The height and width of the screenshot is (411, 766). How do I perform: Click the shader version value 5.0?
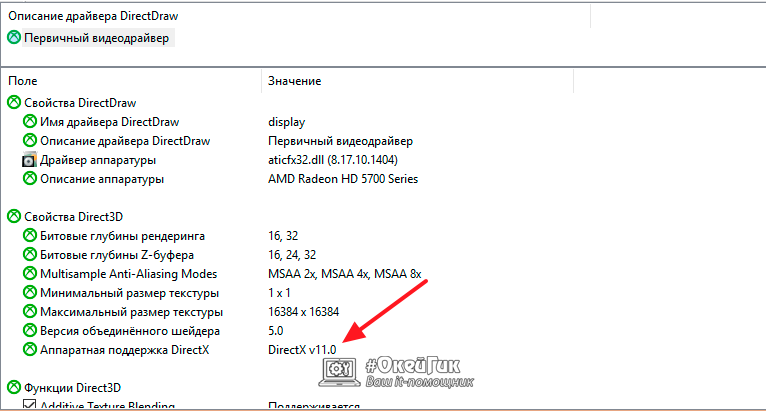click(x=276, y=331)
